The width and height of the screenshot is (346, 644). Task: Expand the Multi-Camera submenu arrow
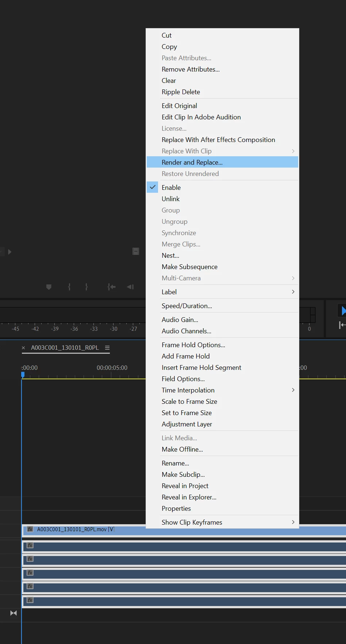pos(293,278)
